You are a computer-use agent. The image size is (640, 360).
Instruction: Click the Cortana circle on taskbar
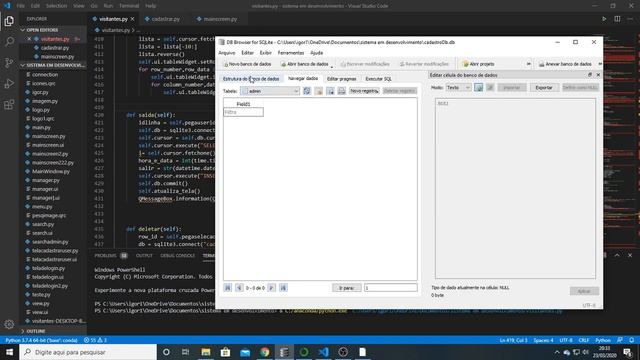tap(166, 352)
